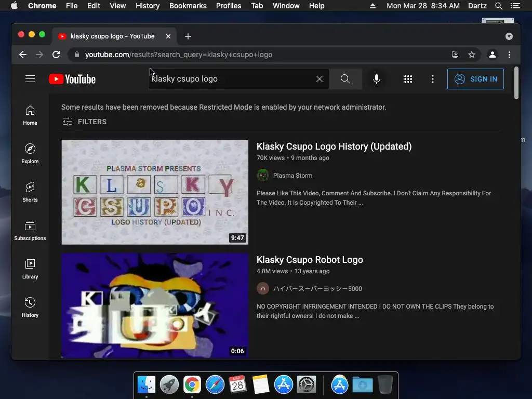This screenshot has width=532, height=399.
Task: Open Klasky Csupo Robot Logo title
Action: pyautogui.click(x=310, y=260)
